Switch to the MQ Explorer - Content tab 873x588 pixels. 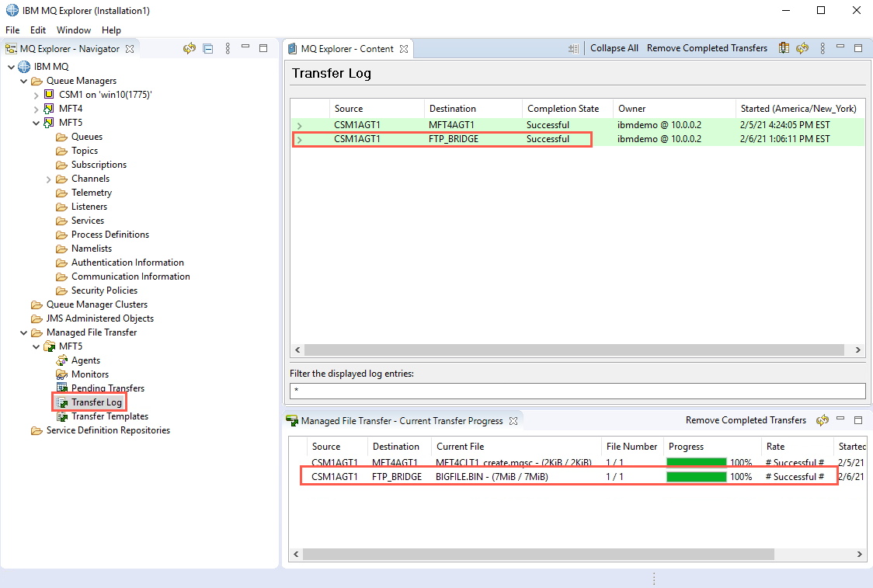348,49
